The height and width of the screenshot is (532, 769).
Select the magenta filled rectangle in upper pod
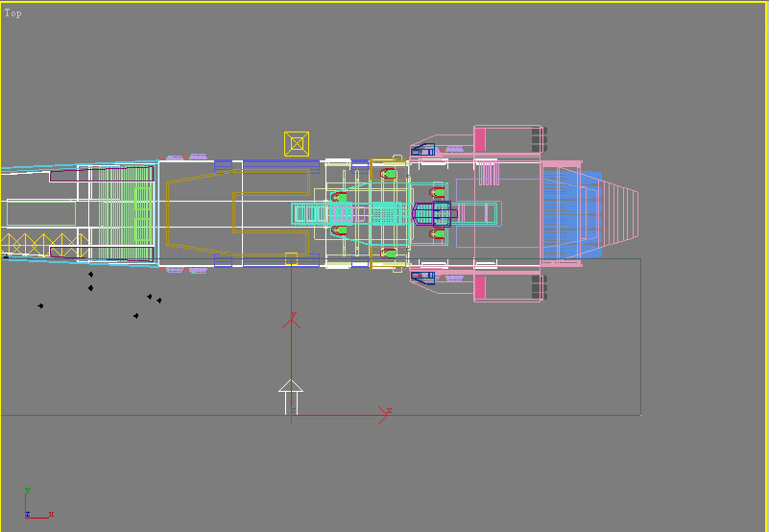tap(480, 139)
